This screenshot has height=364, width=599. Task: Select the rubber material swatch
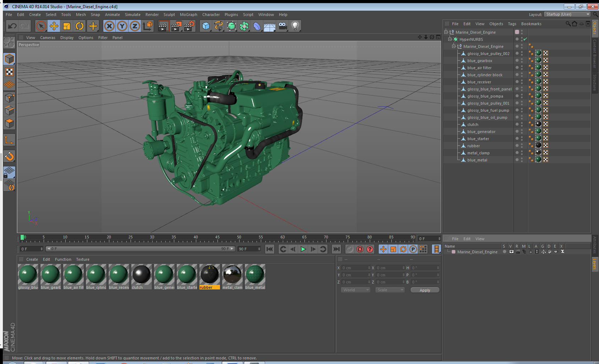pos(210,277)
